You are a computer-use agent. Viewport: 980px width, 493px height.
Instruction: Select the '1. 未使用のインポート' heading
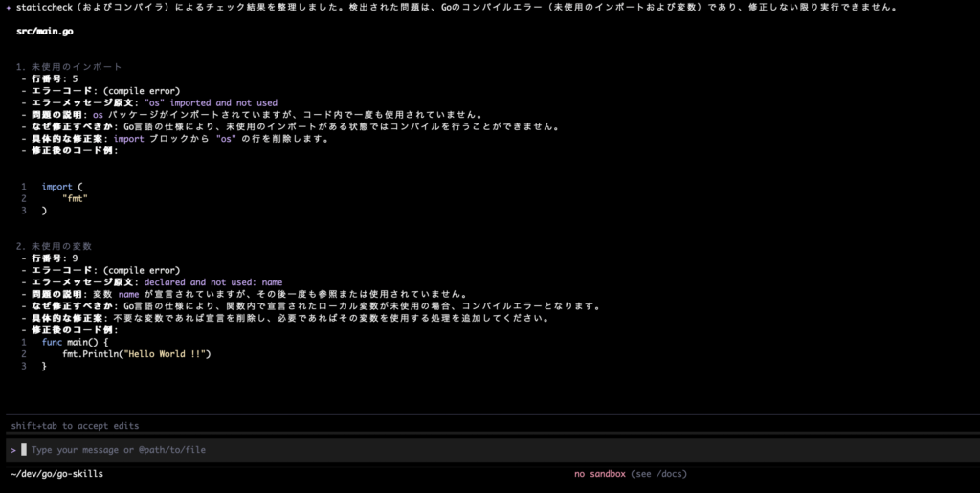pos(69,67)
